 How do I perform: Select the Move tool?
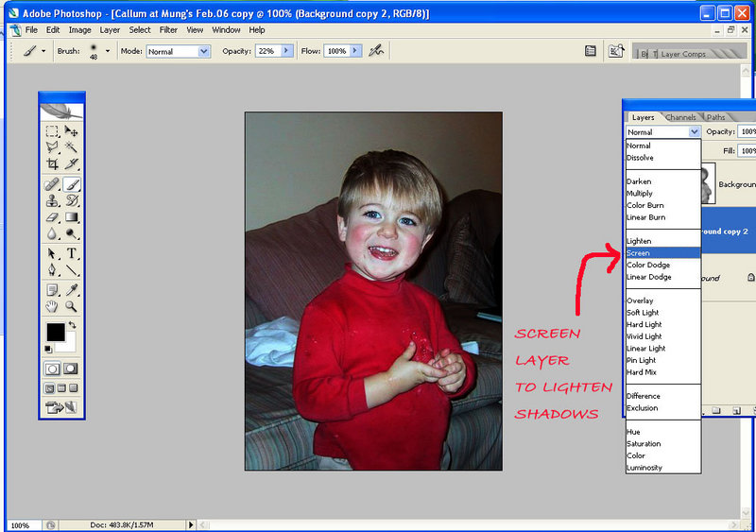[x=72, y=131]
